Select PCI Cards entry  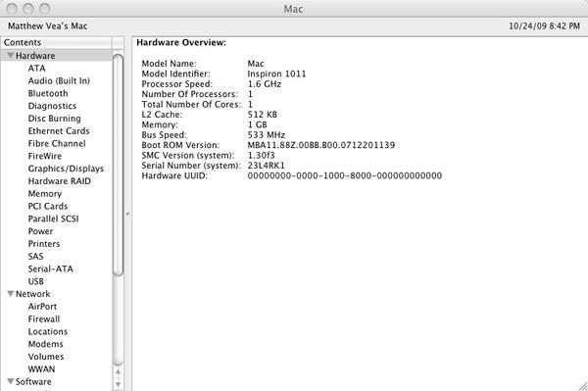point(48,206)
